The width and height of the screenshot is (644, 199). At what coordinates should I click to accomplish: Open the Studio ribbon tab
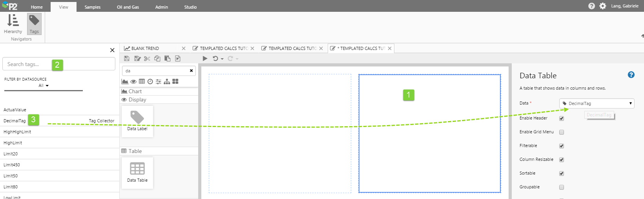(x=190, y=7)
